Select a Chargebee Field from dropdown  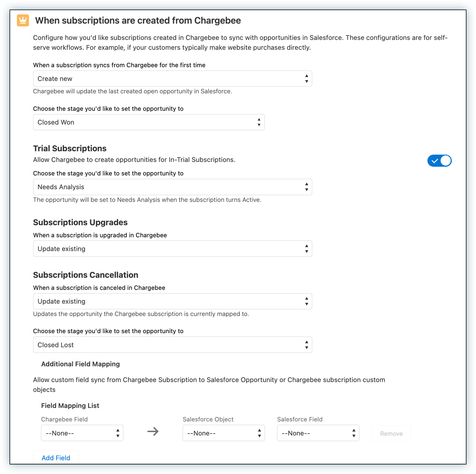pyautogui.click(x=82, y=433)
